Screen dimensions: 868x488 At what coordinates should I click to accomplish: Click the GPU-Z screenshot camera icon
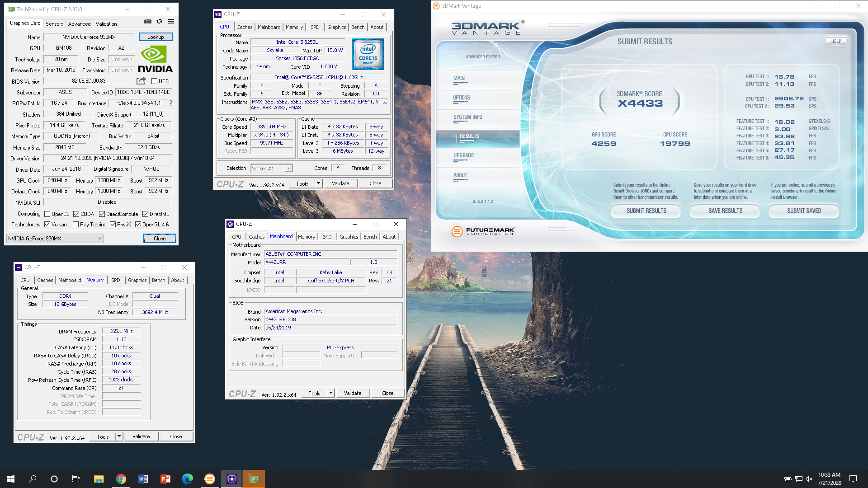[x=148, y=21]
